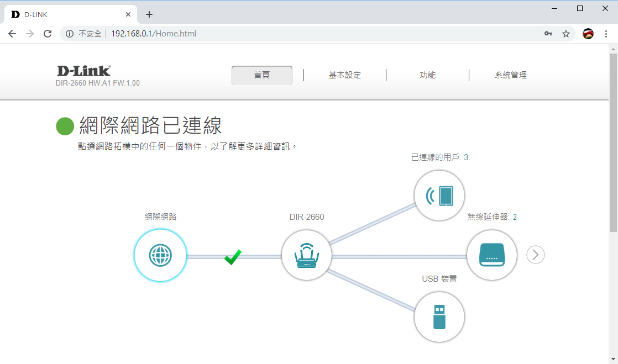Go back with browser back arrow
The height and width of the screenshot is (364, 618).
(x=12, y=34)
